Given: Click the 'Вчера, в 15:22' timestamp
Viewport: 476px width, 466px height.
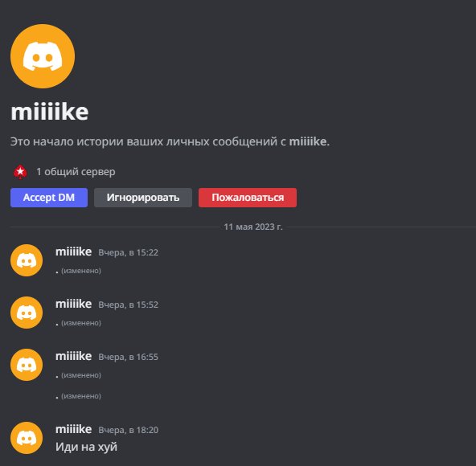Looking at the screenshot, I should pos(128,252).
